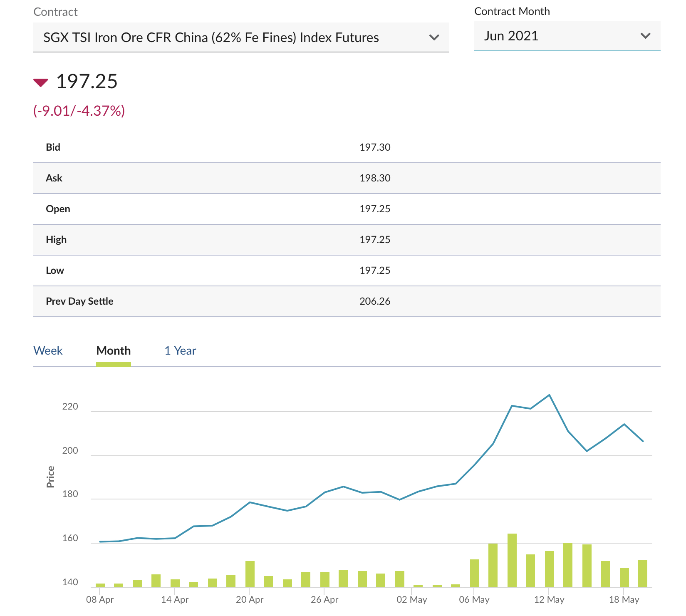This screenshot has width=686, height=616.
Task: Click the rightmost green volume bar
Action: pyautogui.click(x=643, y=574)
